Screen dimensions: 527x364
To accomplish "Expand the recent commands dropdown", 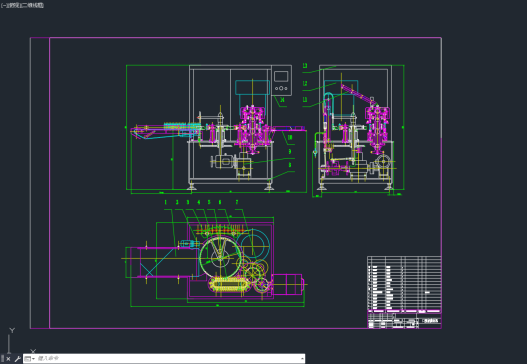I will point(30,359).
